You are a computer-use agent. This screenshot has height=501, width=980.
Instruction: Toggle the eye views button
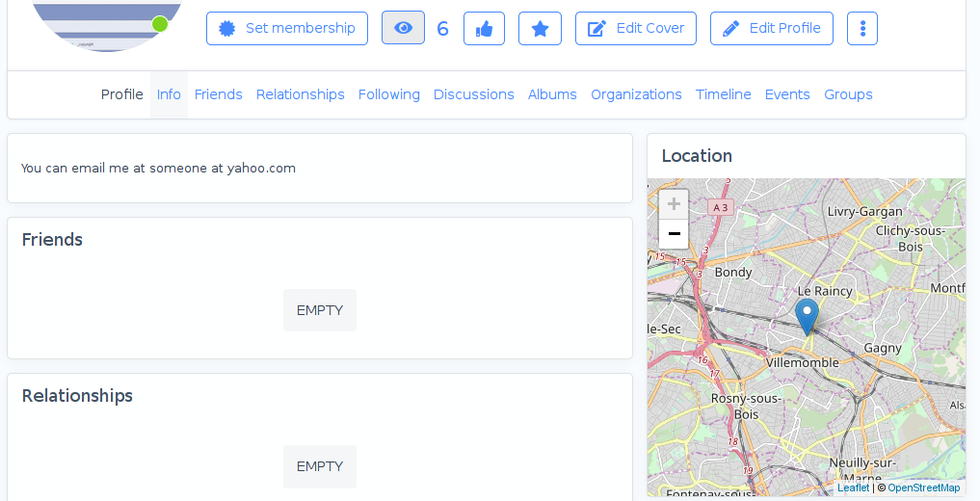pos(403,28)
